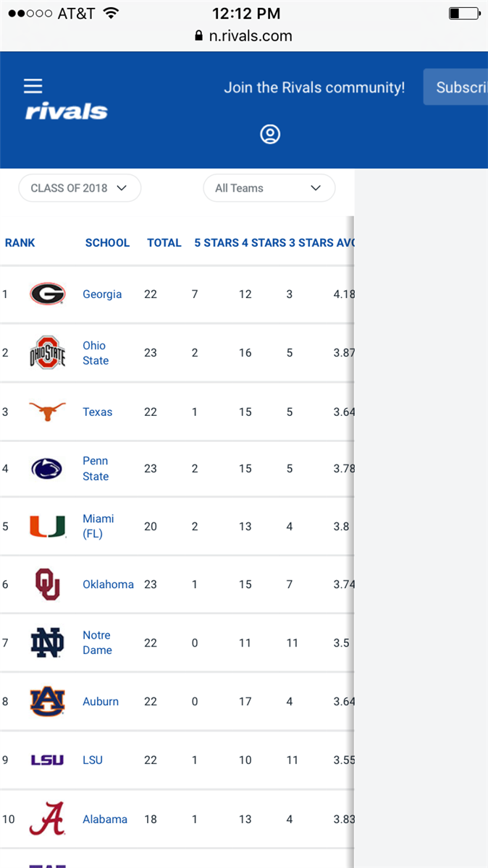The height and width of the screenshot is (868, 488).
Task: Tap the Rivals logo
Action: (x=67, y=112)
